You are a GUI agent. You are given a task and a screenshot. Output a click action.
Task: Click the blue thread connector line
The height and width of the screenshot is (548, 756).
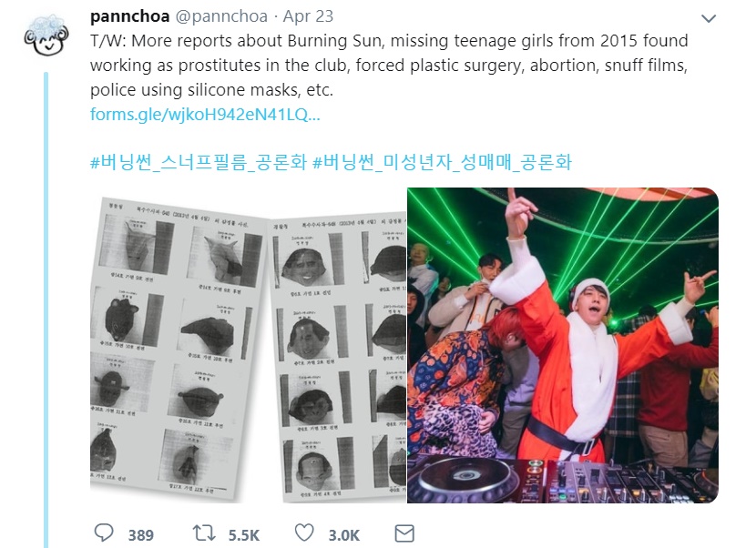pos(46,310)
